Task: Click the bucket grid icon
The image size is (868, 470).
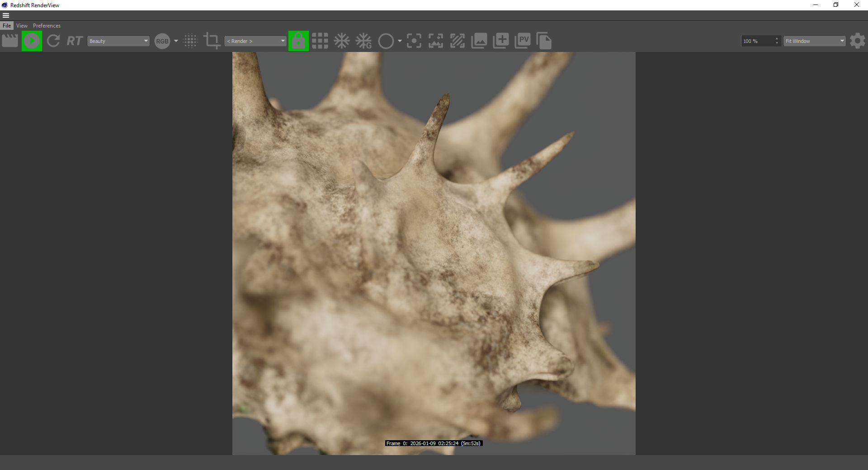Action: pyautogui.click(x=320, y=41)
